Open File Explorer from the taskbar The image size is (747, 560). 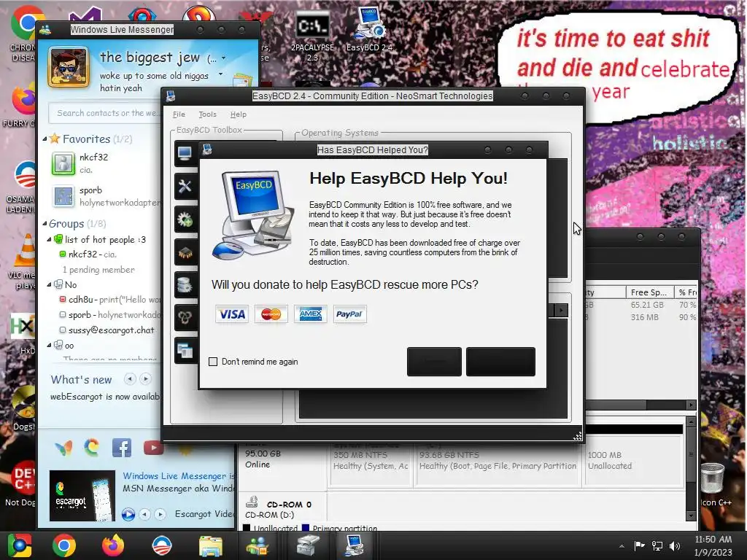(x=210, y=545)
